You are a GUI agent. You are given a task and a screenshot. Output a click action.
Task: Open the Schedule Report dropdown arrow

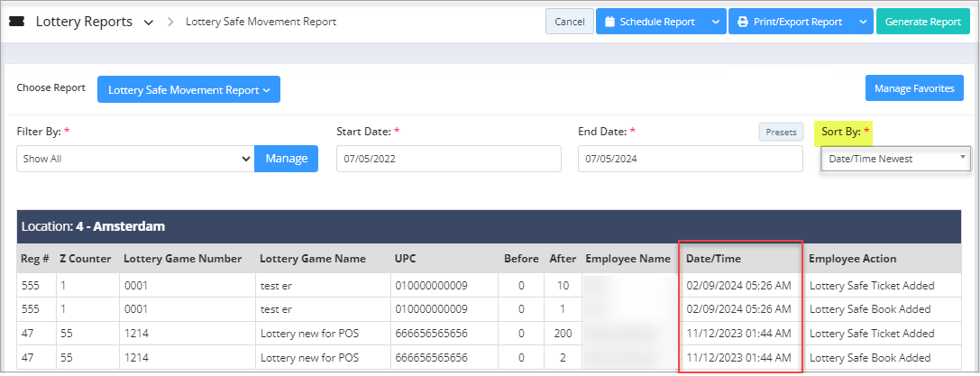tap(714, 22)
